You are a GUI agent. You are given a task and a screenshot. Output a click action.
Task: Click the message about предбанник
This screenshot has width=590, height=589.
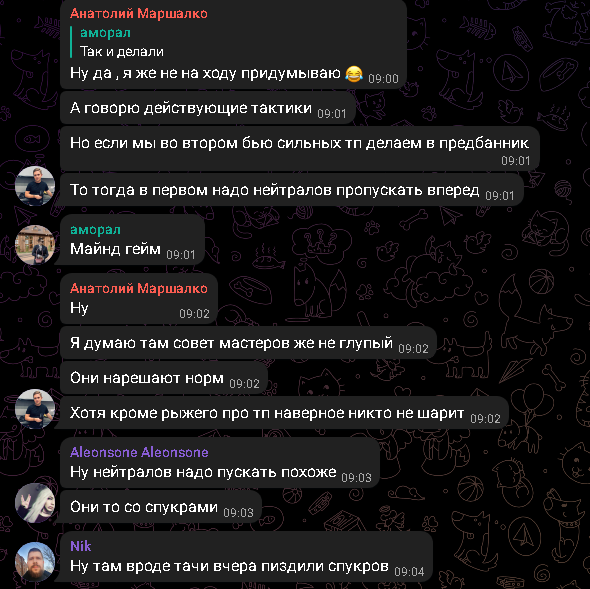pyautogui.click(x=300, y=148)
